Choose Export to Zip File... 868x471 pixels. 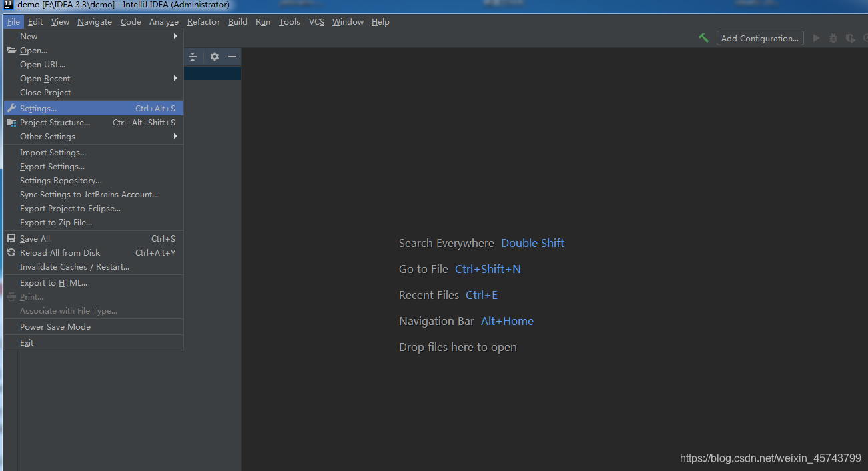click(93, 223)
